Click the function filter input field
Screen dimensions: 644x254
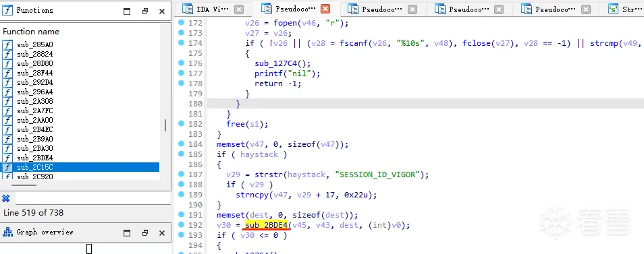[x=93, y=198]
